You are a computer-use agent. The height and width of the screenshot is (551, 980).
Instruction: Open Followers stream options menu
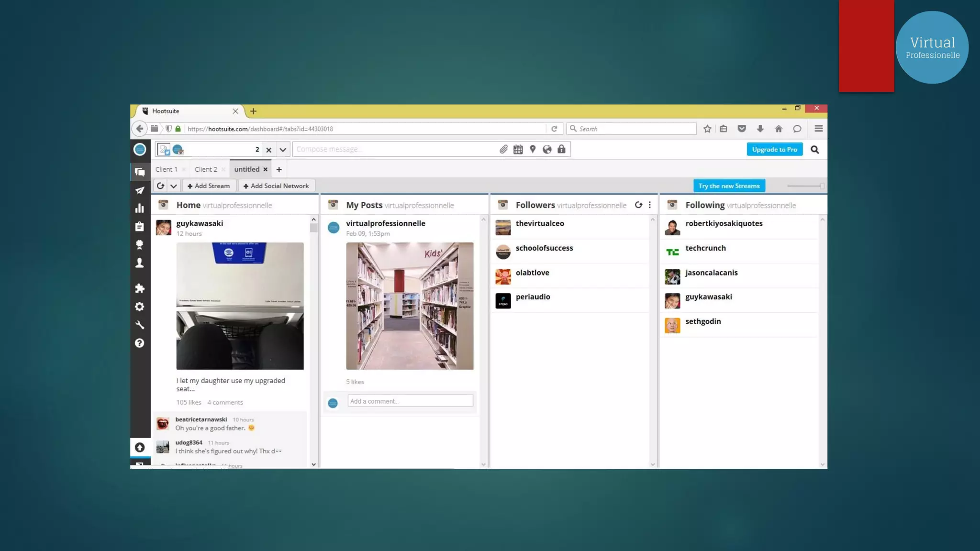[649, 205]
